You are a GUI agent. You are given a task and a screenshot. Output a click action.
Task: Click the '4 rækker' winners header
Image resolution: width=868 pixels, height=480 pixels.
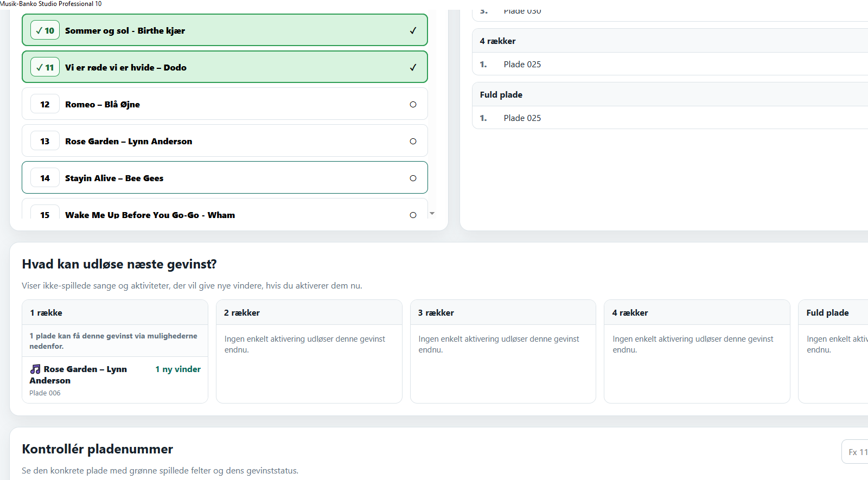[670, 41]
